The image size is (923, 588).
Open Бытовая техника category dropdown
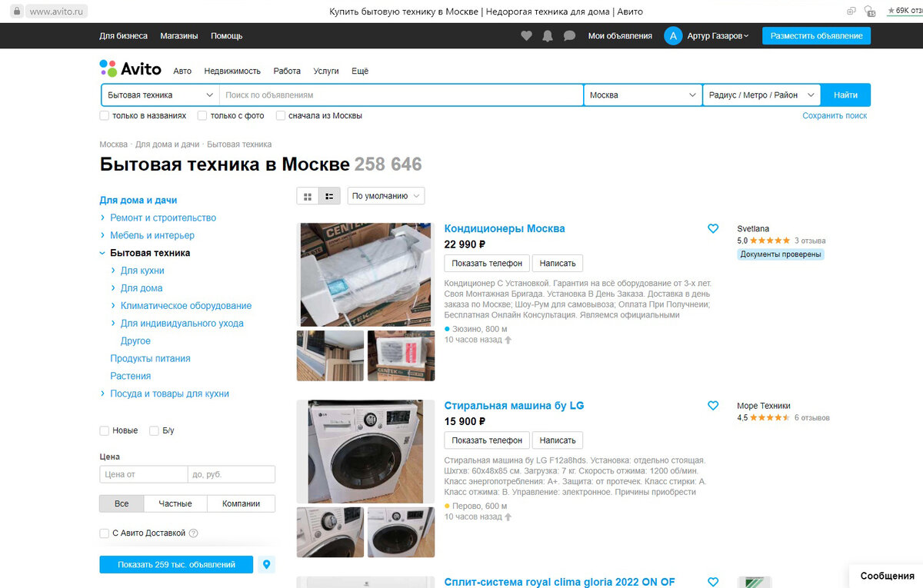pos(160,95)
